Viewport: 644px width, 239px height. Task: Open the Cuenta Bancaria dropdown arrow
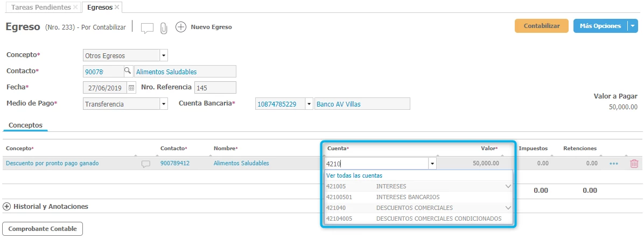pyautogui.click(x=309, y=104)
